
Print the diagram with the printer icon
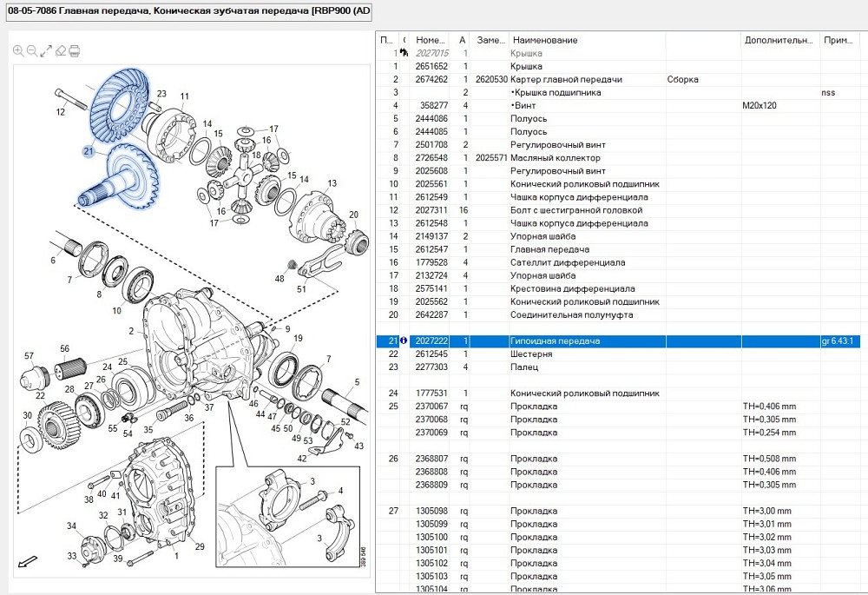(74, 51)
